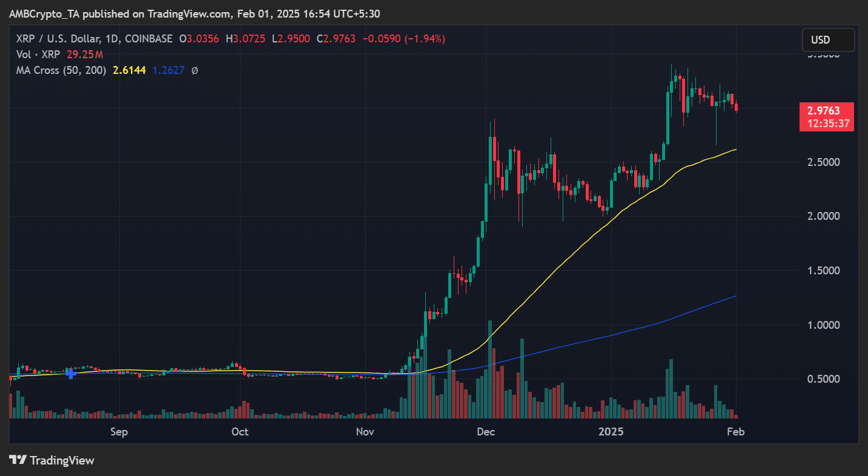
Task: Click the Dec label on time axis
Action: pos(486,432)
